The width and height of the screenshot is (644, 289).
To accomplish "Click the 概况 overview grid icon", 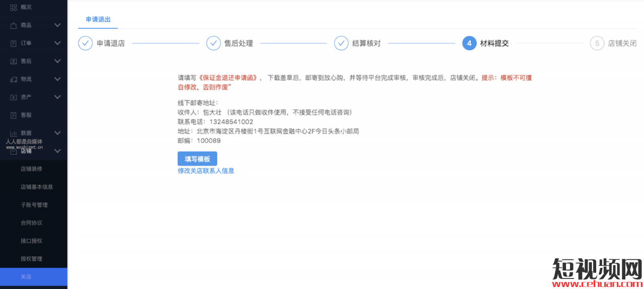I will coord(14,7).
